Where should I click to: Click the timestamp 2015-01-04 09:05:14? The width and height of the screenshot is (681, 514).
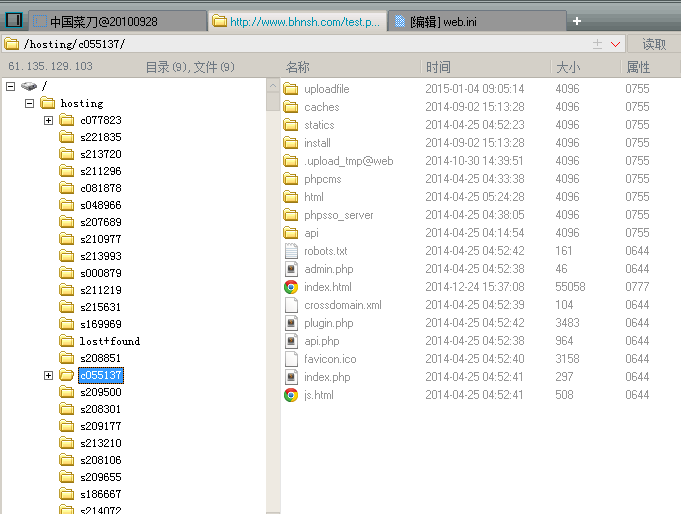pyautogui.click(x=475, y=89)
